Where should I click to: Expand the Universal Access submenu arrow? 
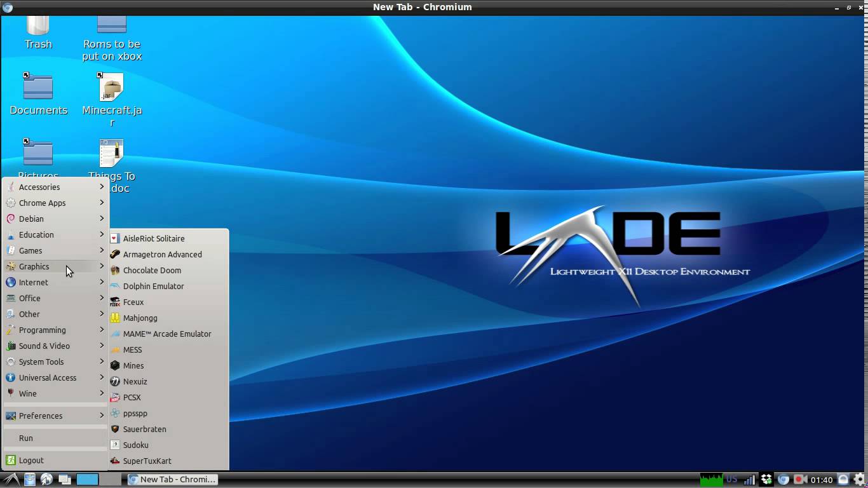click(102, 377)
